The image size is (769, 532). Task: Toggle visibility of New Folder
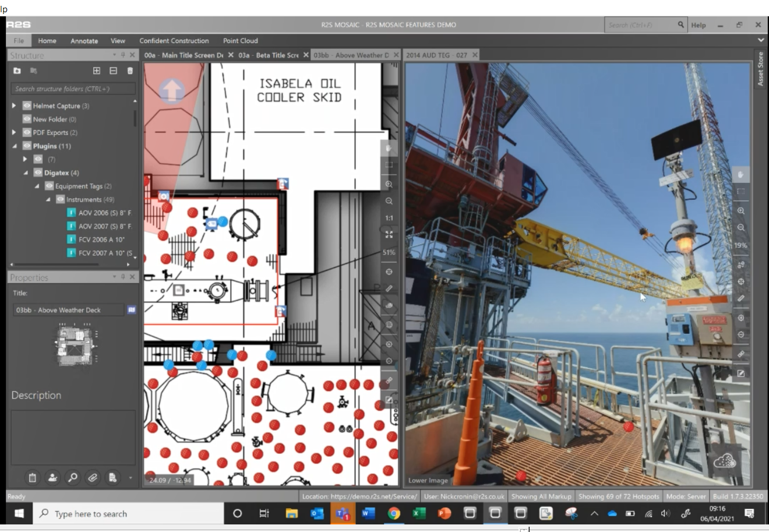tap(27, 119)
